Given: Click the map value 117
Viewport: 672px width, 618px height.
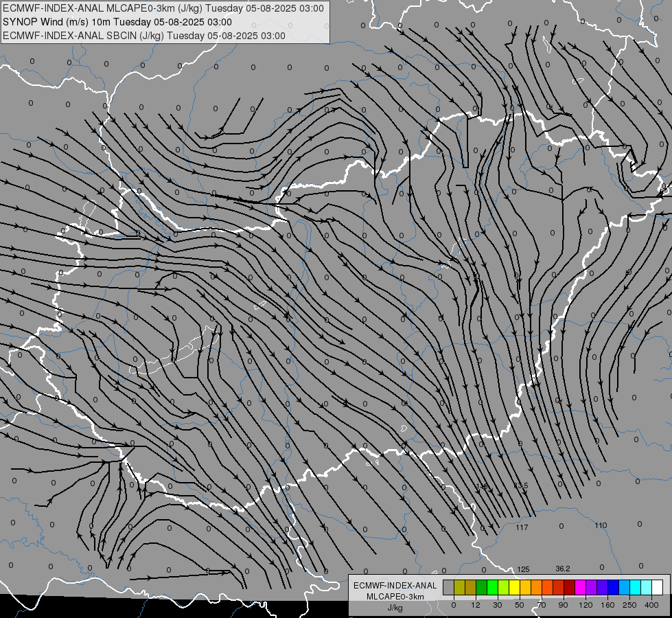Looking at the screenshot, I should pyautogui.click(x=522, y=527).
